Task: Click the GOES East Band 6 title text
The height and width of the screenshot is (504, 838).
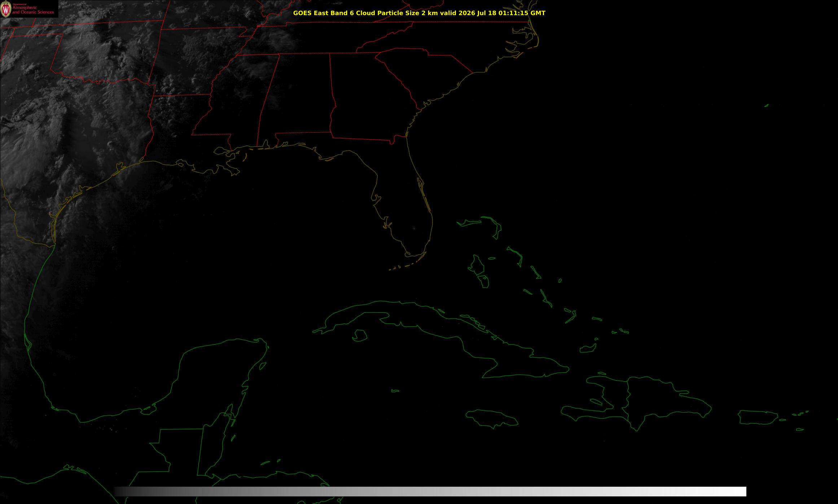Action: pyautogui.click(x=419, y=13)
